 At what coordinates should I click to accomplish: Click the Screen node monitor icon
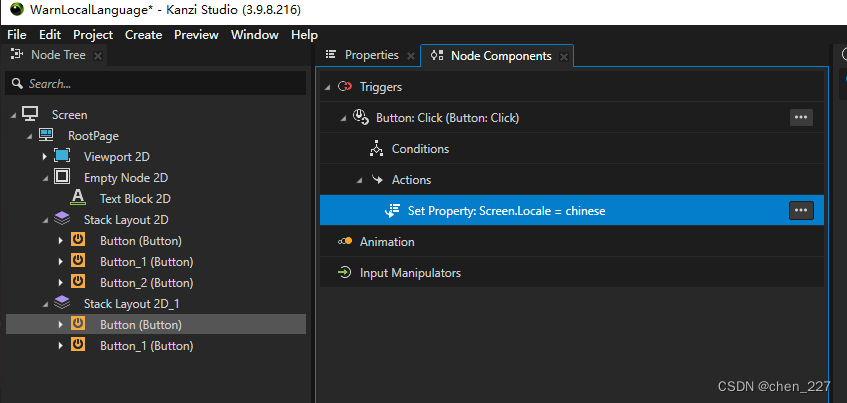tap(30, 114)
